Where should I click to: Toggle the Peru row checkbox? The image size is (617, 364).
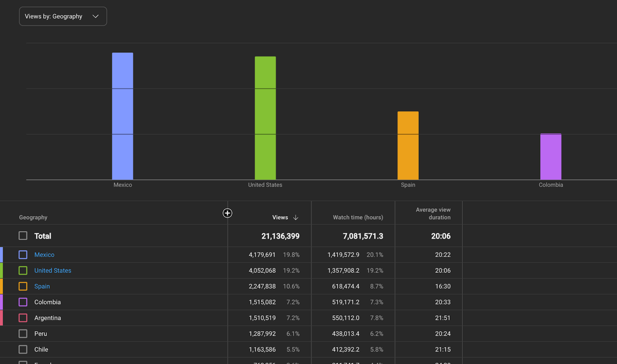point(23,334)
